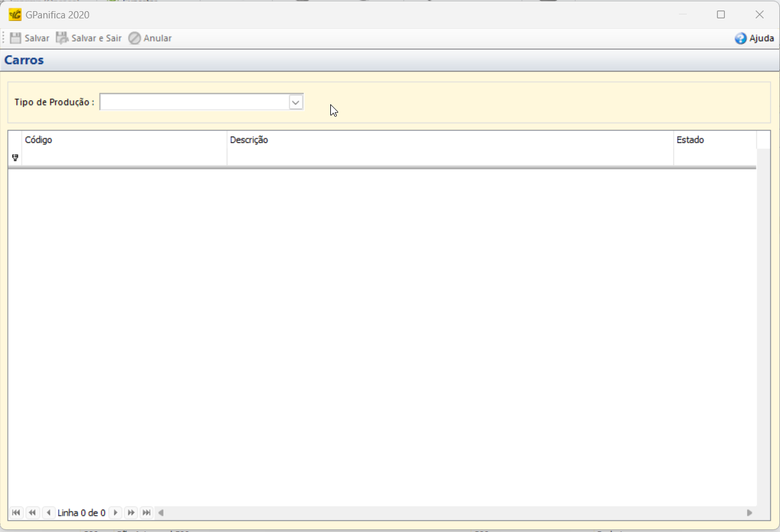Click the Salvar save icon

point(16,38)
